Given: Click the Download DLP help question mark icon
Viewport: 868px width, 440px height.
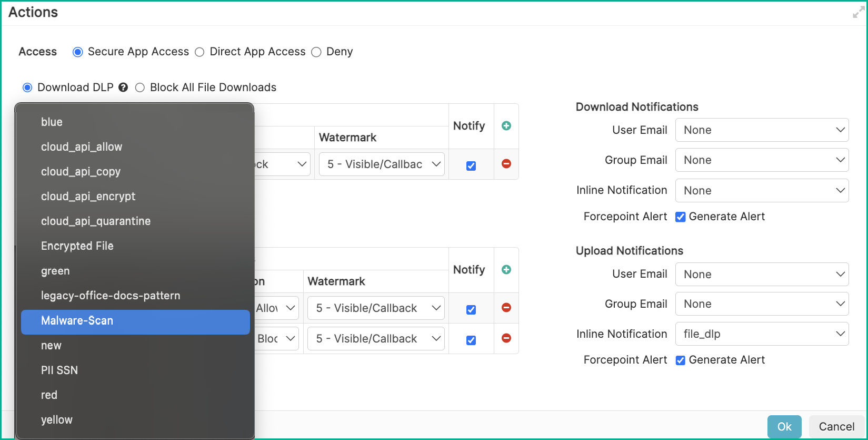Looking at the screenshot, I should pos(123,87).
